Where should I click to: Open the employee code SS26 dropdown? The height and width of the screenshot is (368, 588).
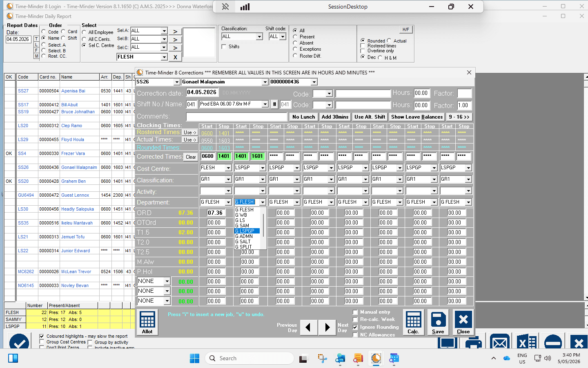pyautogui.click(x=177, y=82)
